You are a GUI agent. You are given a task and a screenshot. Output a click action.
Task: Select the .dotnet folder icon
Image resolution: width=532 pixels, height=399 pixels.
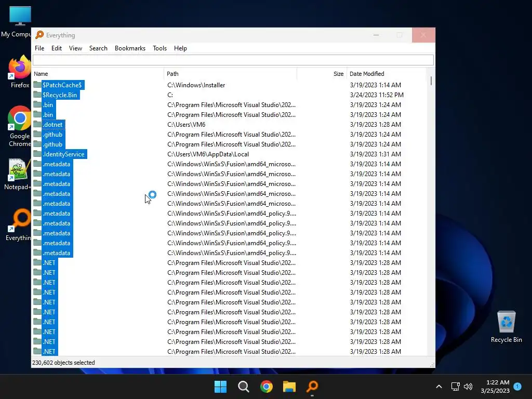coord(37,124)
